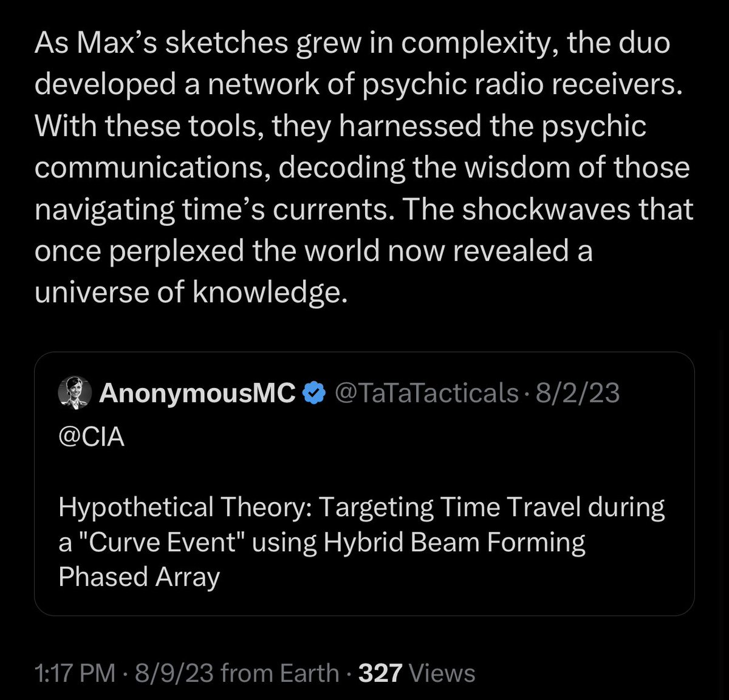Click the AnonymousMC profile avatar
The width and height of the screenshot is (729, 700).
pos(75,392)
